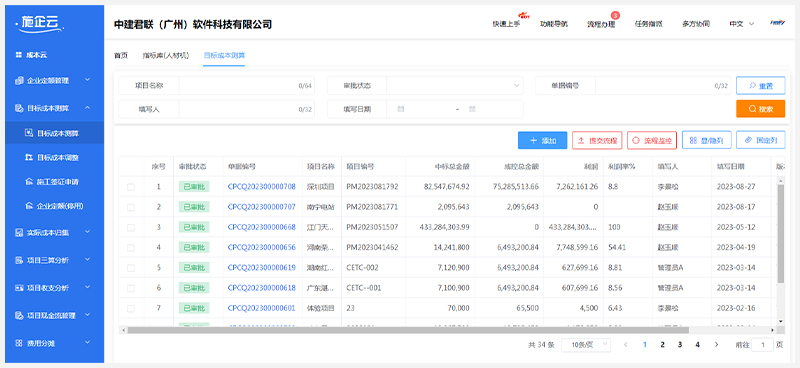The width and height of the screenshot is (800, 368).
Task: Open the start date calendar icon for 填写日期
Action: point(401,109)
